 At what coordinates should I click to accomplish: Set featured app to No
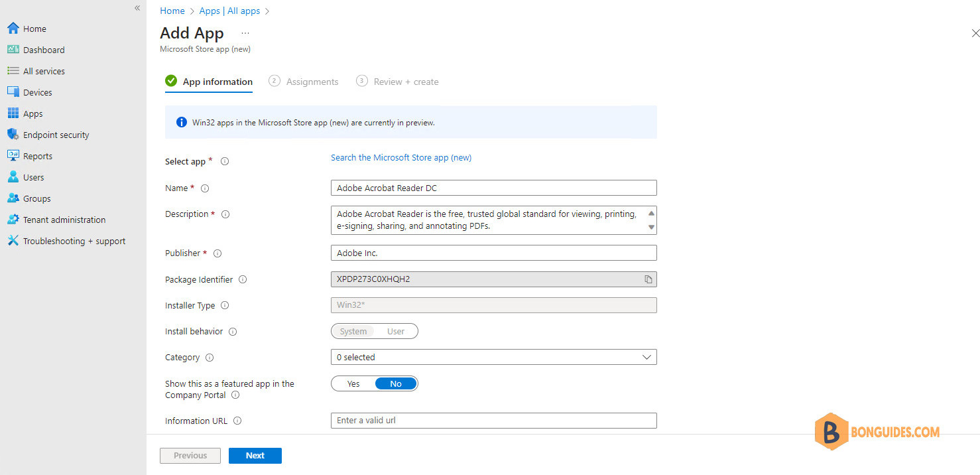click(396, 383)
